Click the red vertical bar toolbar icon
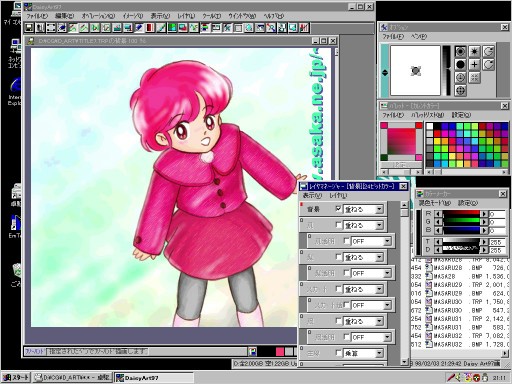512x384 pixels. 150,28
